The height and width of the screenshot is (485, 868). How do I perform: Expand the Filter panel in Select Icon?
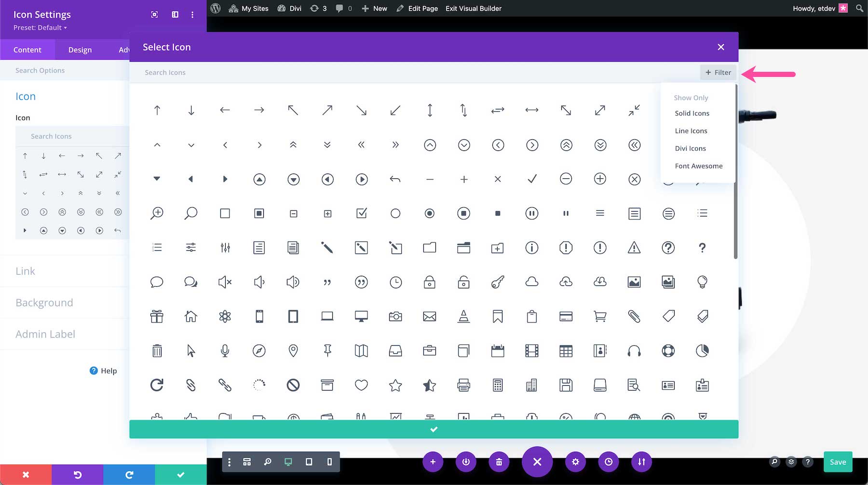coord(718,72)
